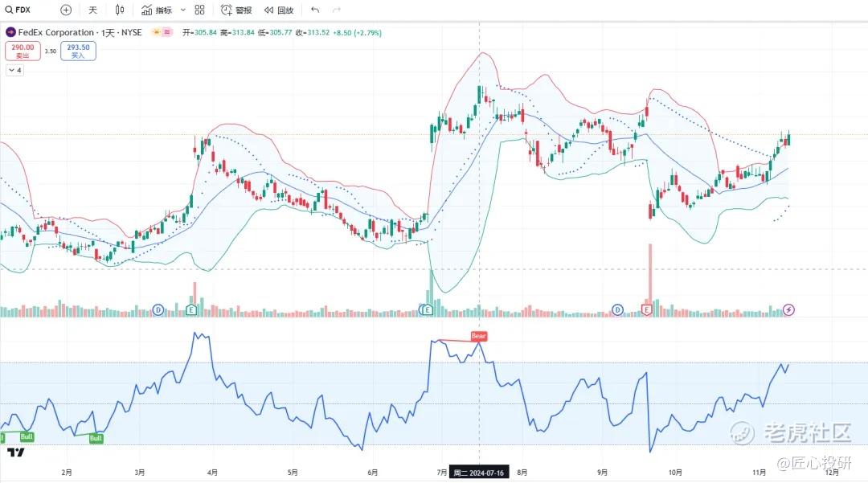
Task: Collapse the indicator legend showing 4
Action: (x=15, y=70)
